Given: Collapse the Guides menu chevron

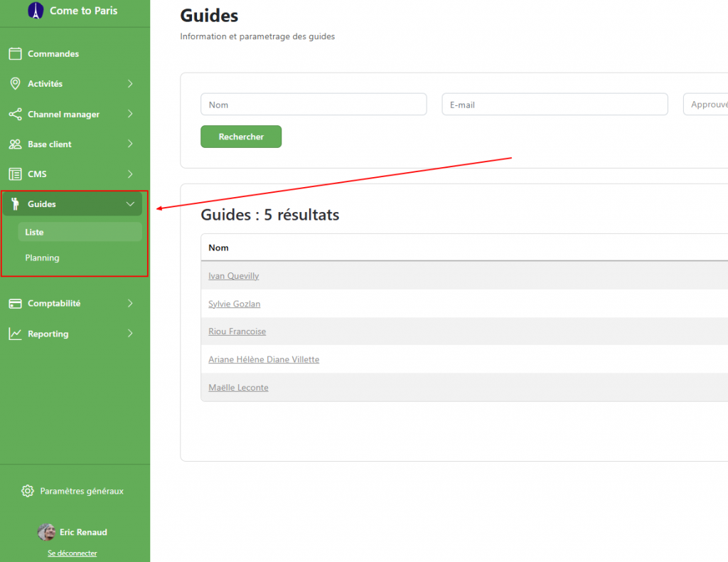Looking at the screenshot, I should pos(130,204).
